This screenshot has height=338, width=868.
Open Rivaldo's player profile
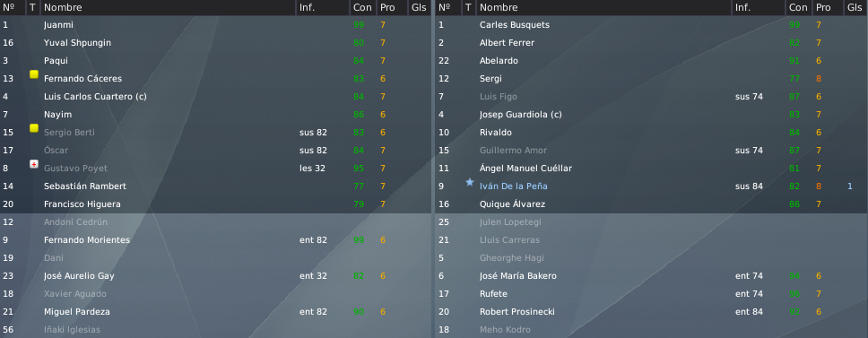pyautogui.click(x=496, y=133)
